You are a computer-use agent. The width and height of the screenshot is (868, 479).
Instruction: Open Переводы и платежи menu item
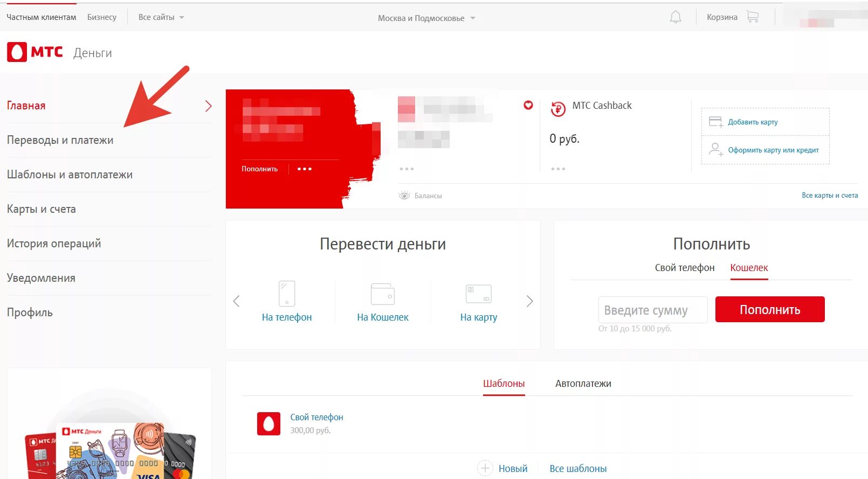(60, 140)
